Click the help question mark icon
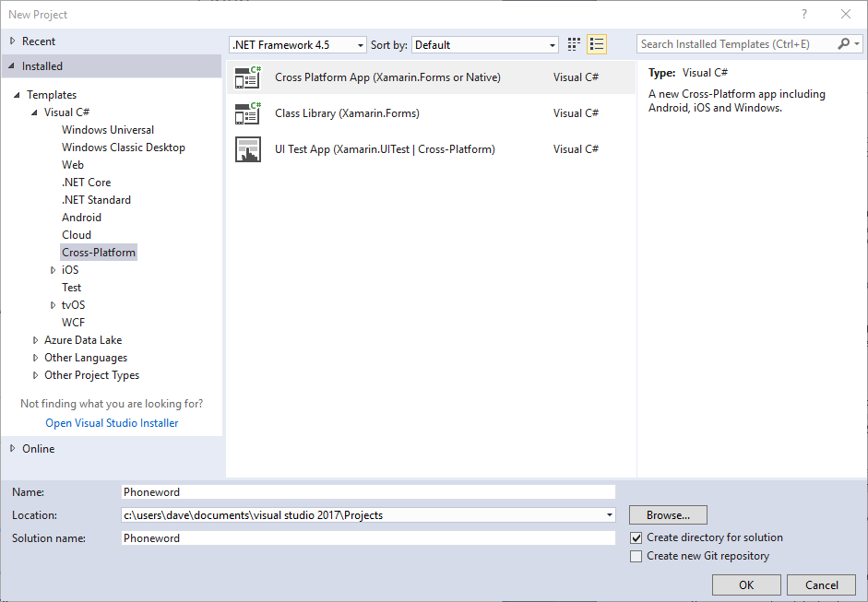Viewport: 868px width, 602px height. click(x=804, y=14)
